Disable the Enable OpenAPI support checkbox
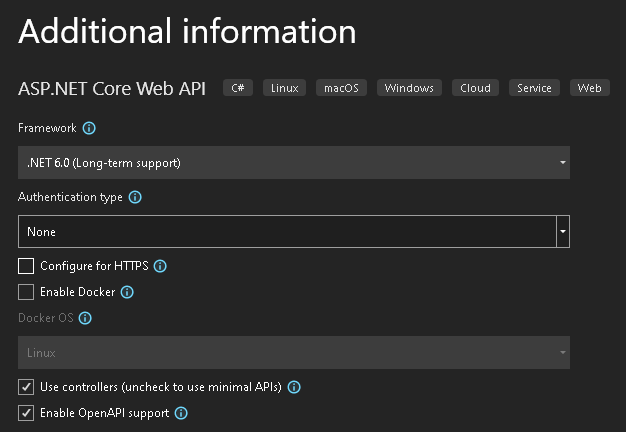Screen dimensions: 626x432 point(26,412)
